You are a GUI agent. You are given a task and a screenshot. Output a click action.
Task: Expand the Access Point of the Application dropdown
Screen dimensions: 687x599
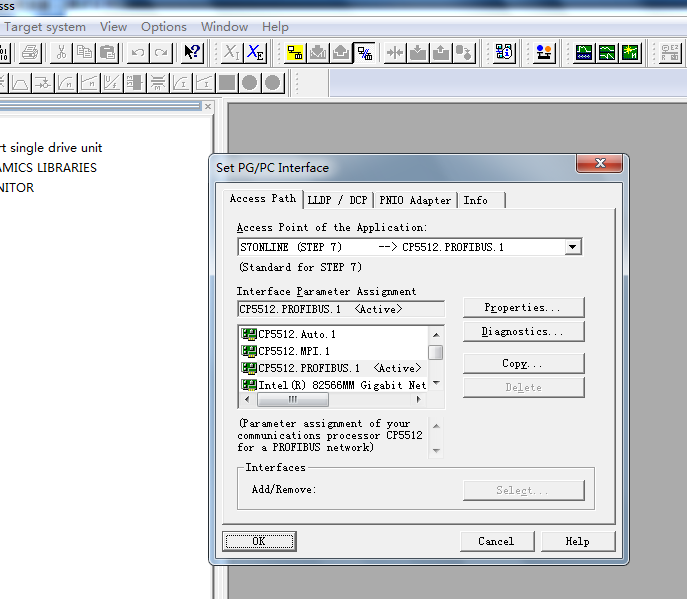[573, 247]
